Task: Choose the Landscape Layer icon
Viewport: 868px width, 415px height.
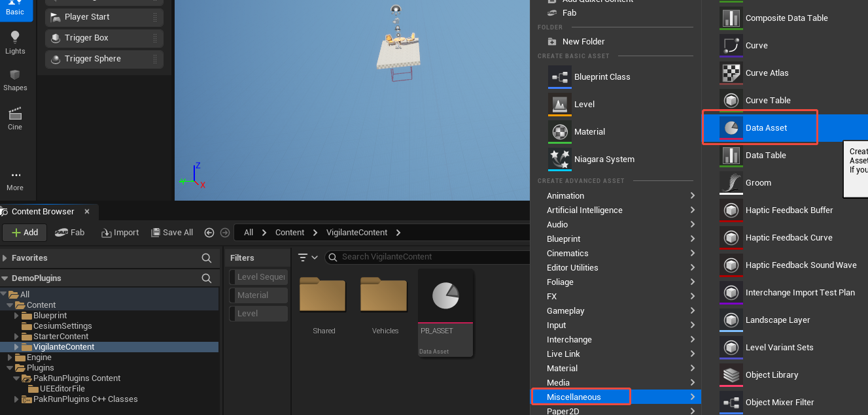Action: point(731,320)
